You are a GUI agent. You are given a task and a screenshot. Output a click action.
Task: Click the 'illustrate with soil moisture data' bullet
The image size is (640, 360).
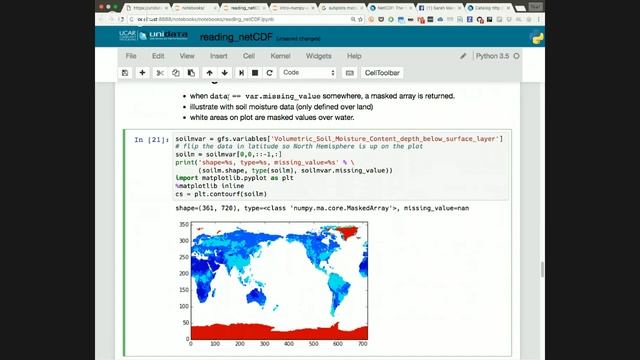(x=281, y=107)
